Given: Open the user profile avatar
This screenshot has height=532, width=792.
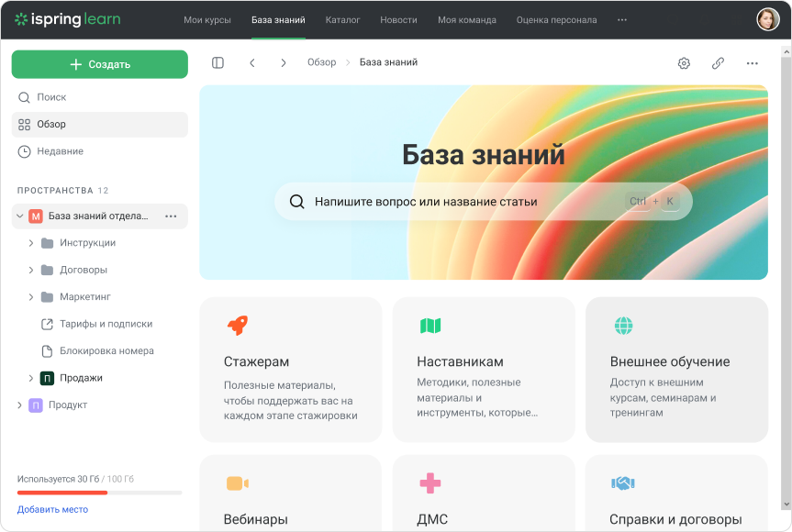Looking at the screenshot, I should [767, 18].
